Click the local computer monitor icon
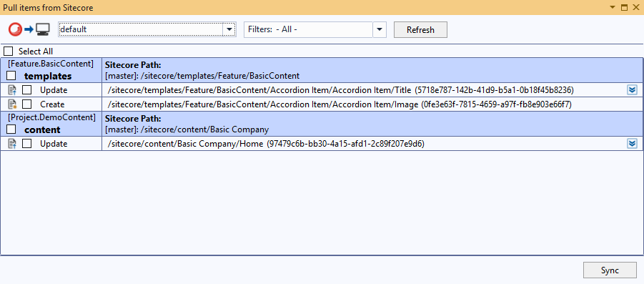 [42, 29]
